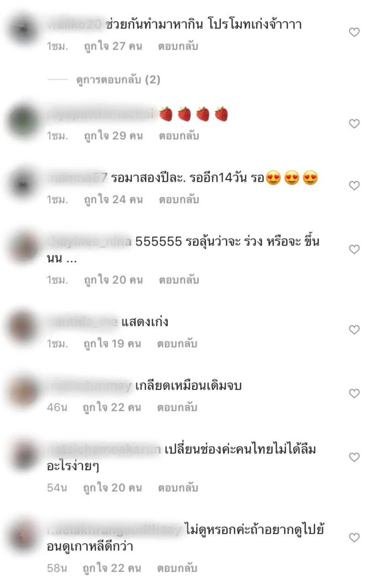This screenshot has width=377, height=588.
Task: Tap heart on the strawberry emoji comment
Action: (354, 124)
